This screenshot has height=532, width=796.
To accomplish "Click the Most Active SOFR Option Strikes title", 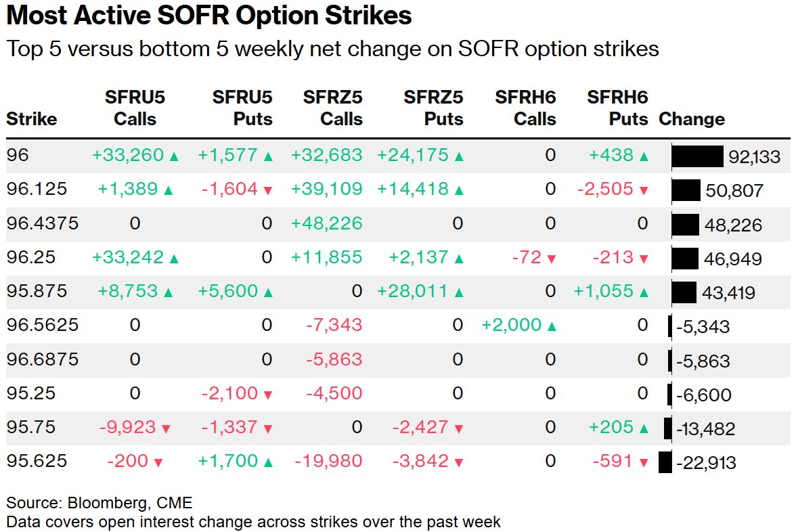I will pos(209,16).
